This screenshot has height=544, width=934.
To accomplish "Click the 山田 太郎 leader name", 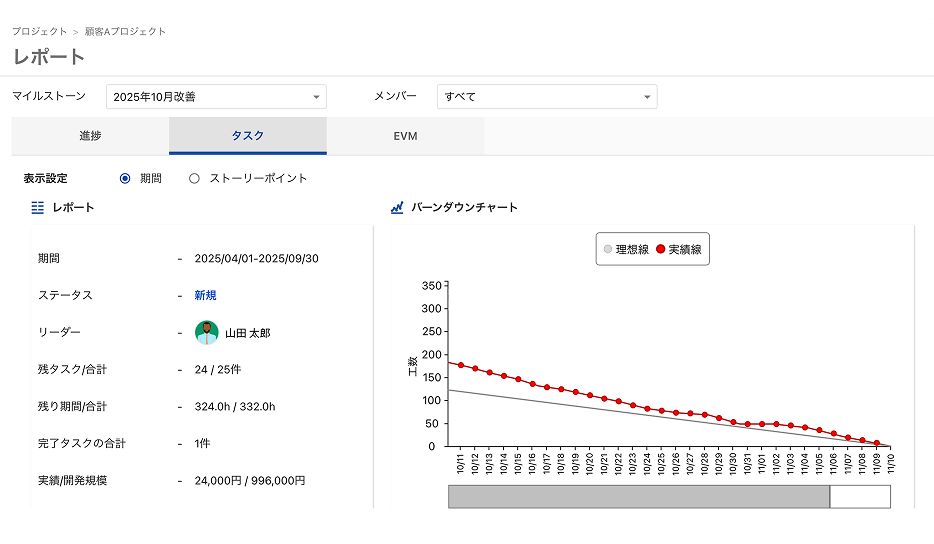I will (x=247, y=333).
